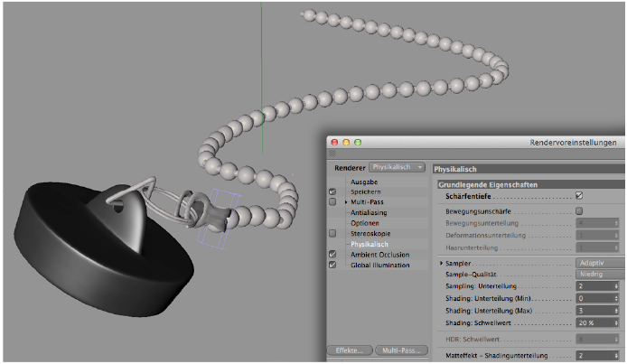Click the Effekte... button
This screenshot has width=627, height=364.
[350, 350]
